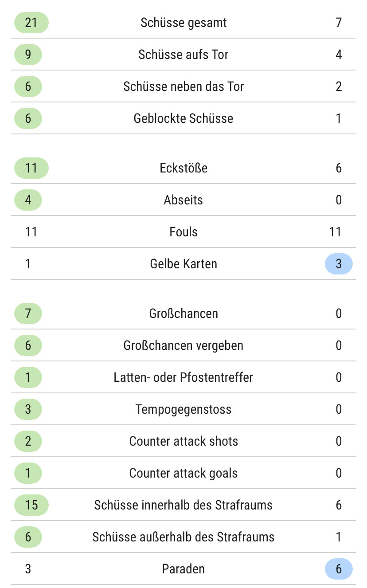The image size is (367, 588).
Task: Select the "Fouls" row label
Action: coord(183,232)
